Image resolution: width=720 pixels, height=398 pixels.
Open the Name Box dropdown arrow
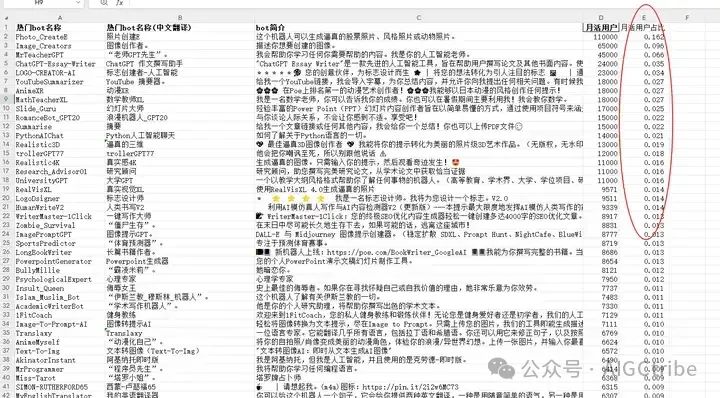[78, 2]
